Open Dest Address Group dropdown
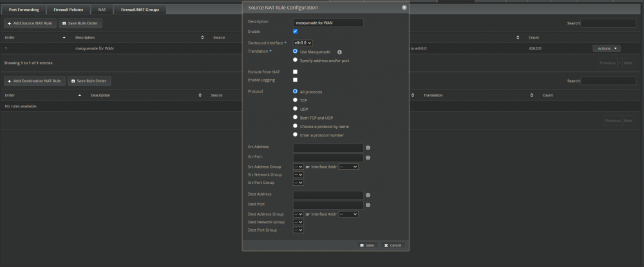The height and width of the screenshot is (267, 644). [298, 214]
